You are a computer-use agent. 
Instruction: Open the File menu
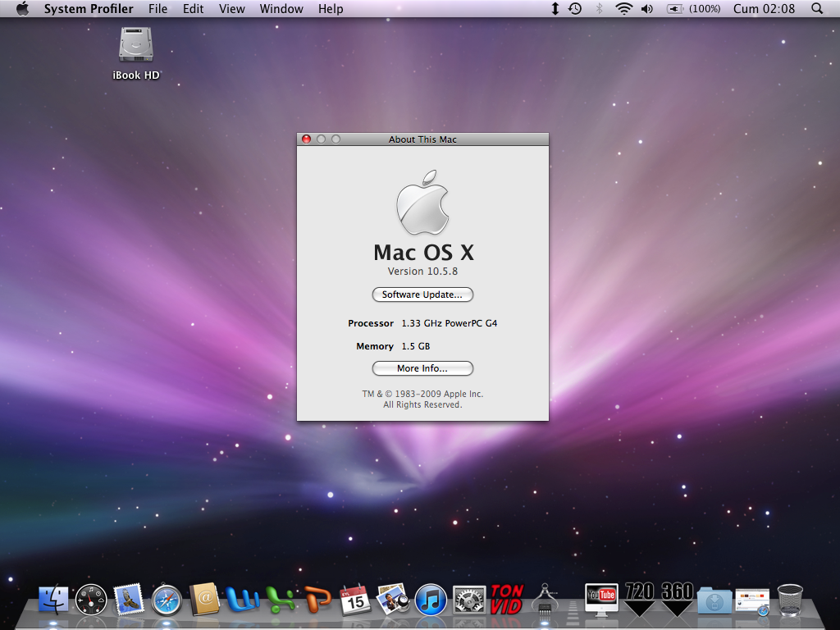158,8
